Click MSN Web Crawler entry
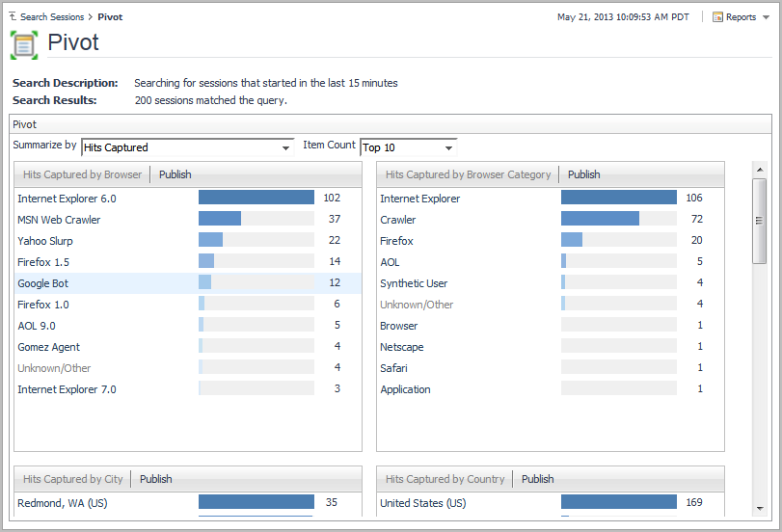 [59, 220]
